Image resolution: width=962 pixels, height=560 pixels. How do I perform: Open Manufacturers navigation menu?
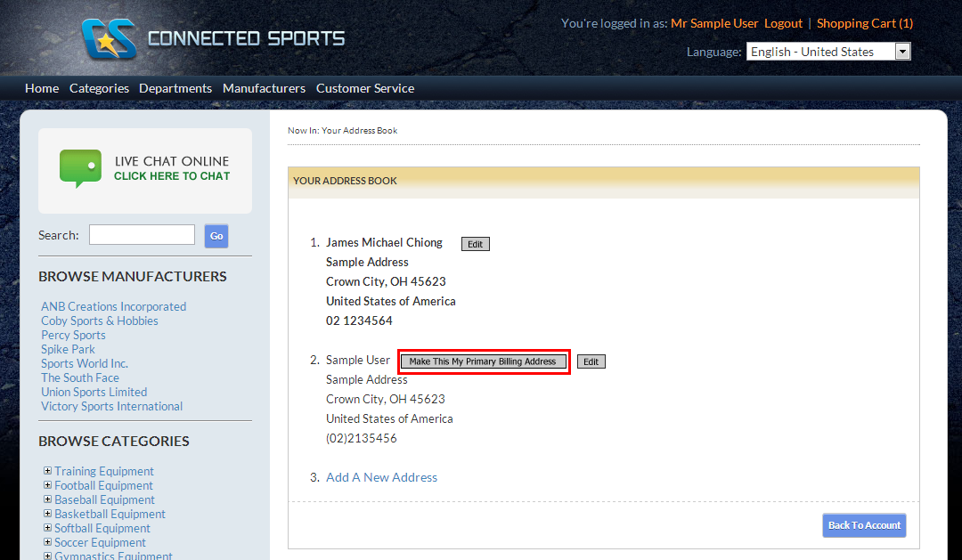coord(264,88)
